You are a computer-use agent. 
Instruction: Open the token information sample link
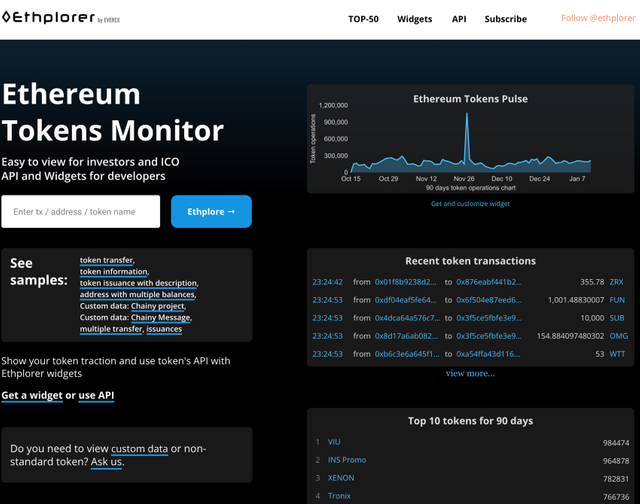click(113, 272)
